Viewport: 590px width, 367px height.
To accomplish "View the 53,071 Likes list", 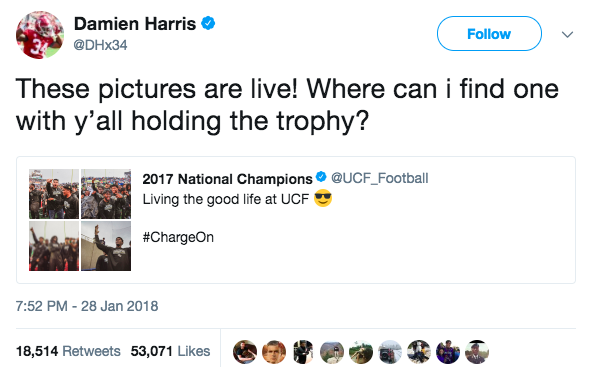I will coord(170,351).
